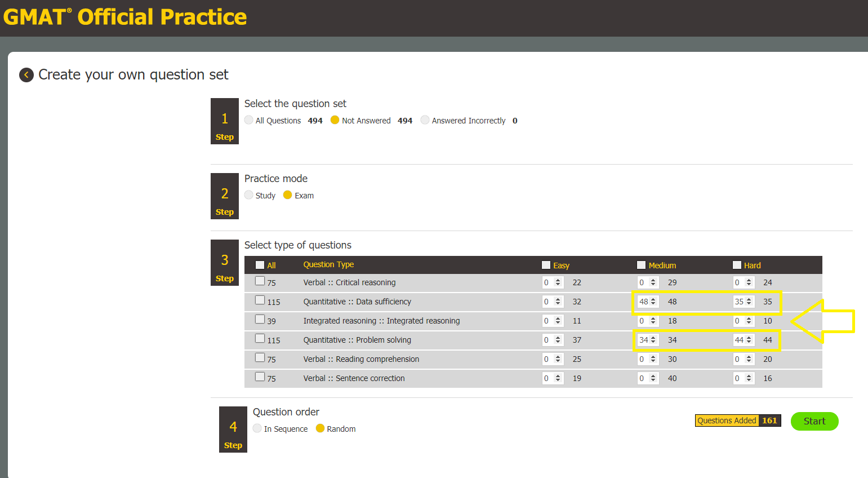This screenshot has height=478, width=868.
Task: Click the back arrow next to page title
Action: click(26, 74)
